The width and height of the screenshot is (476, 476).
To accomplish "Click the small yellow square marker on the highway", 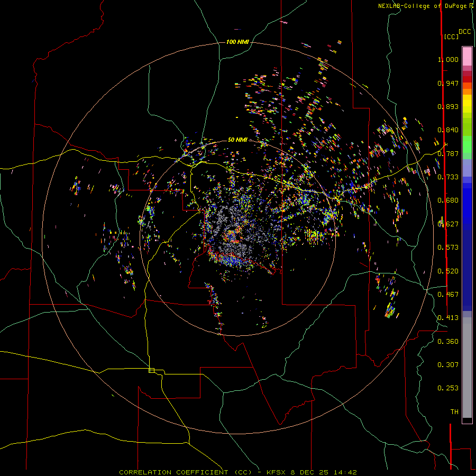I will tap(151, 370).
